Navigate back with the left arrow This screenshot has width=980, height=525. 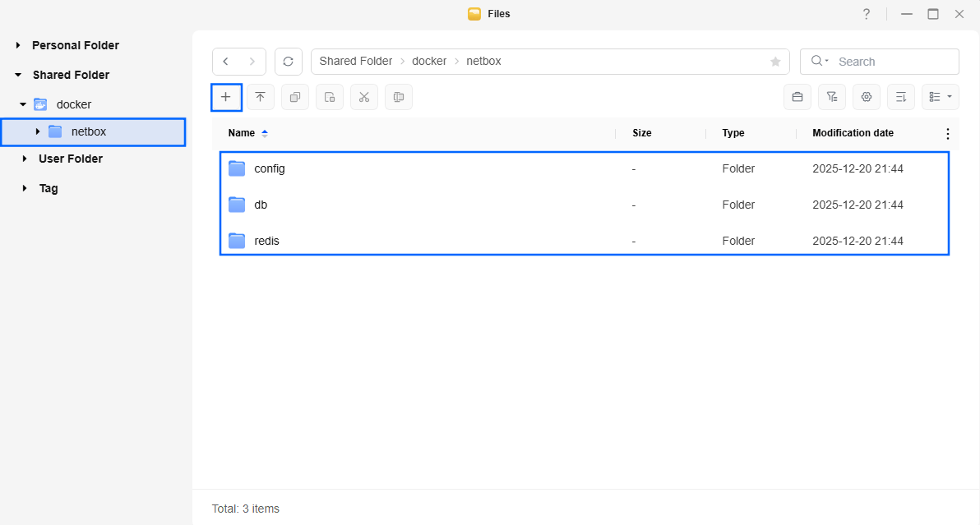click(x=226, y=62)
